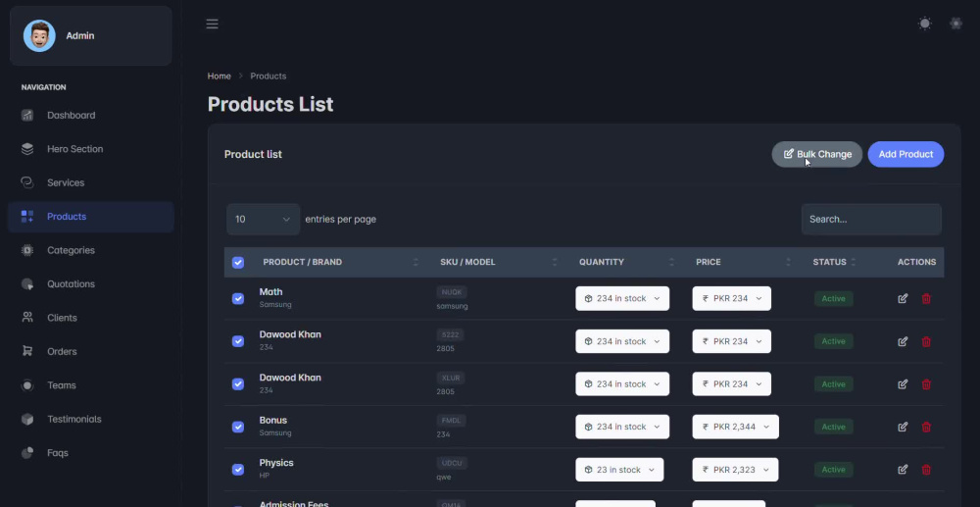Open quantity dropdown for Dawood Khan SKU 5222
This screenshot has height=507, width=980.
[x=622, y=341]
